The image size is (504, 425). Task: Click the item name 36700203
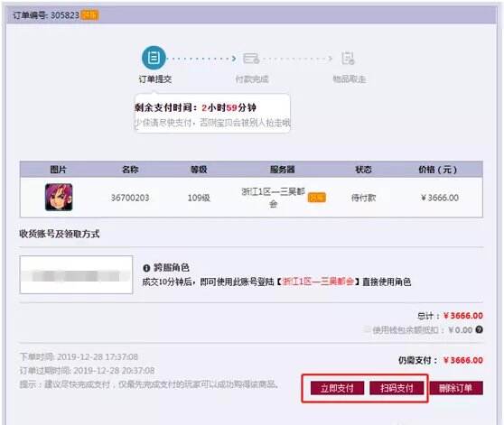pyautogui.click(x=130, y=198)
